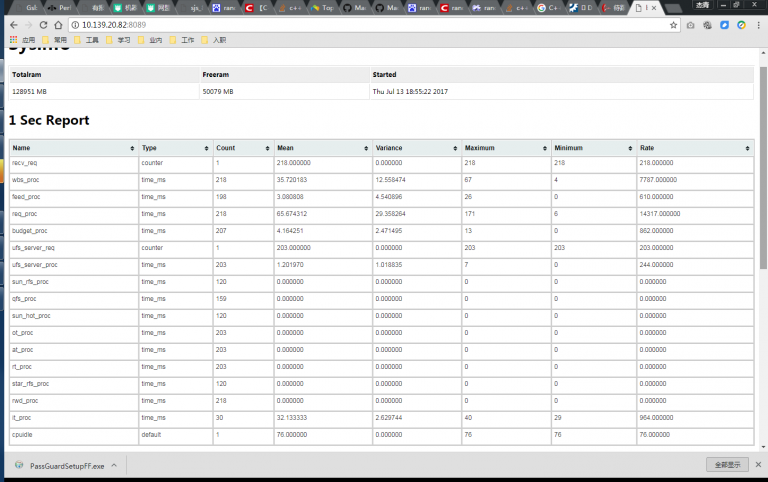Select the star_rfs_proc row name
Screen dimensions: 768x482
pos(30,384)
